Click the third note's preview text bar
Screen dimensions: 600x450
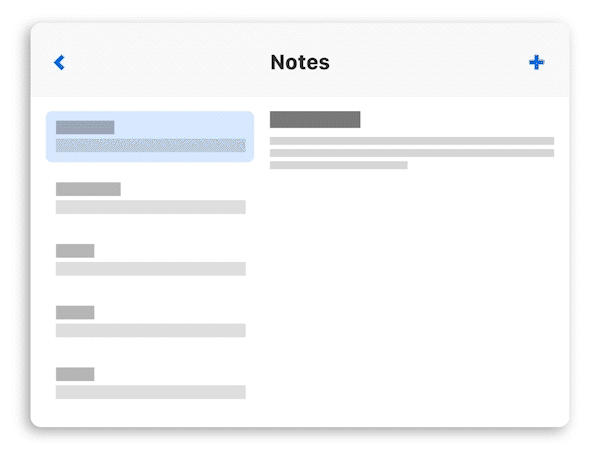(150, 269)
